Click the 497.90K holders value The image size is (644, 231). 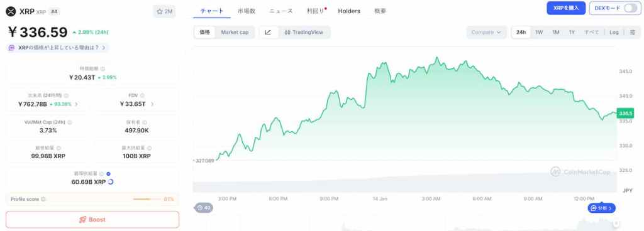point(136,130)
